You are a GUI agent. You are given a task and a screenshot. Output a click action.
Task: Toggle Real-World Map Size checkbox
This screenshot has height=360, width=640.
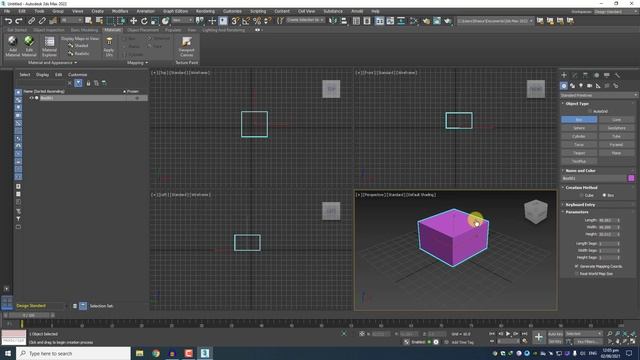[x=577, y=273]
